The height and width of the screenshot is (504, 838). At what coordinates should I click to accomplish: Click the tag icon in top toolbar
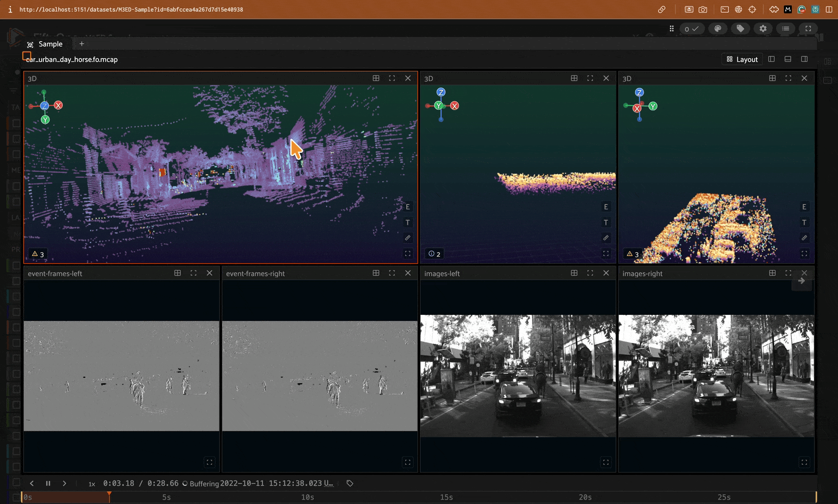point(740,28)
